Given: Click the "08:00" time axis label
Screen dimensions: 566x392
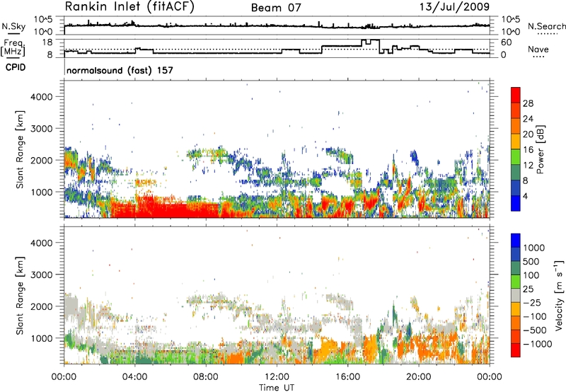Looking at the screenshot, I should (x=205, y=377).
